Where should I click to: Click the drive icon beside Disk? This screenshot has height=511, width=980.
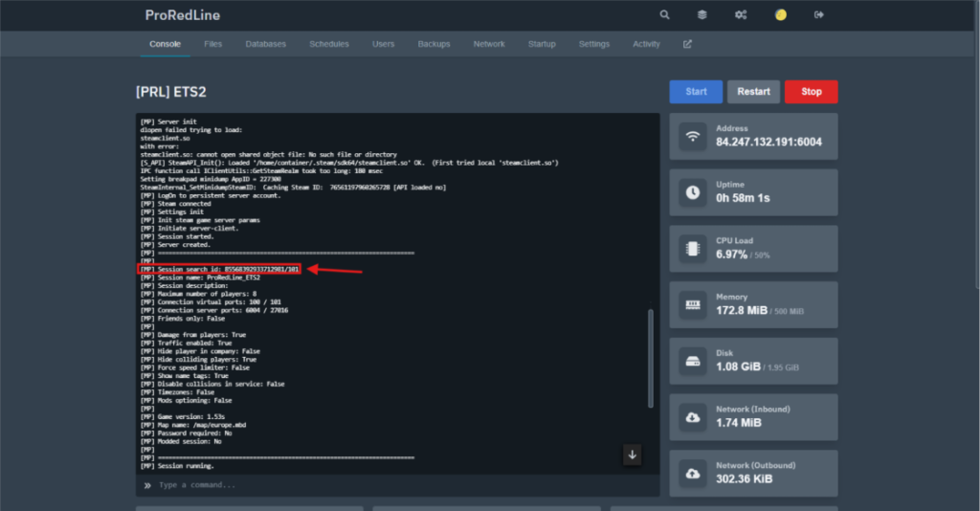pos(693,361)
